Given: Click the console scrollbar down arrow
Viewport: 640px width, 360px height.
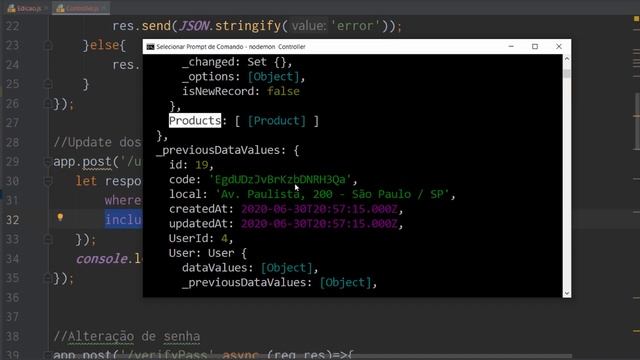Looking at the screenshot, I should [567, 293].
